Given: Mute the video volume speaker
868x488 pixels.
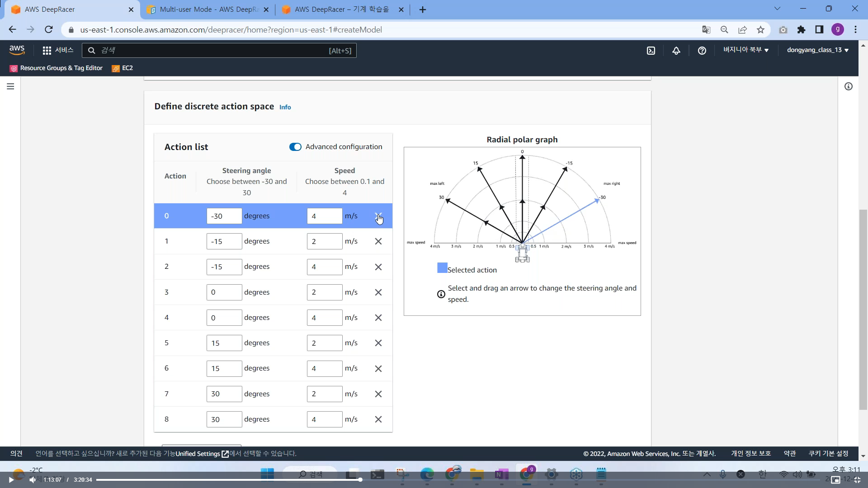Looking at the screenshot, I should tap(32, 480).
